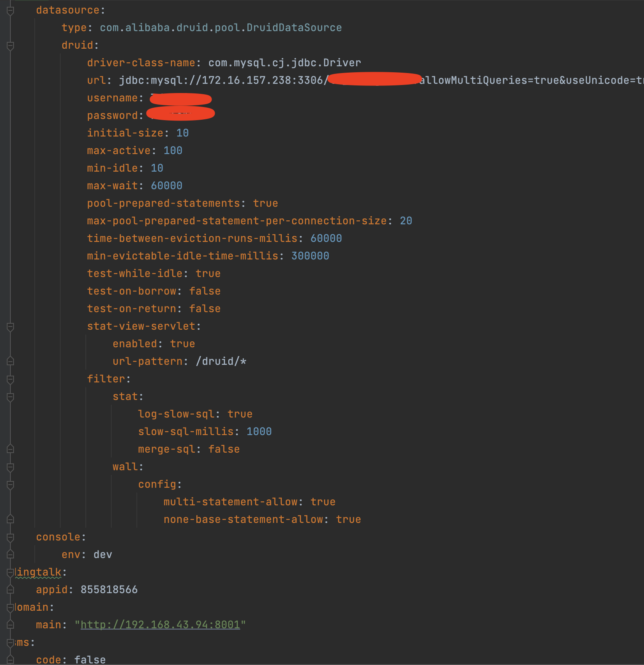644x665 pixels.
Task: Click multi-statement-allow true value
Action: (323, 502)
